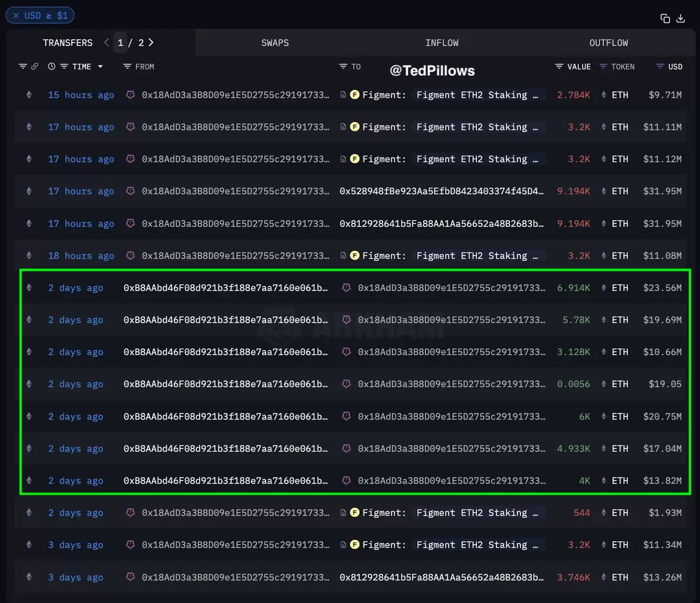
Task: Click the link icon in the header row
Action: (x=34, y=66)
